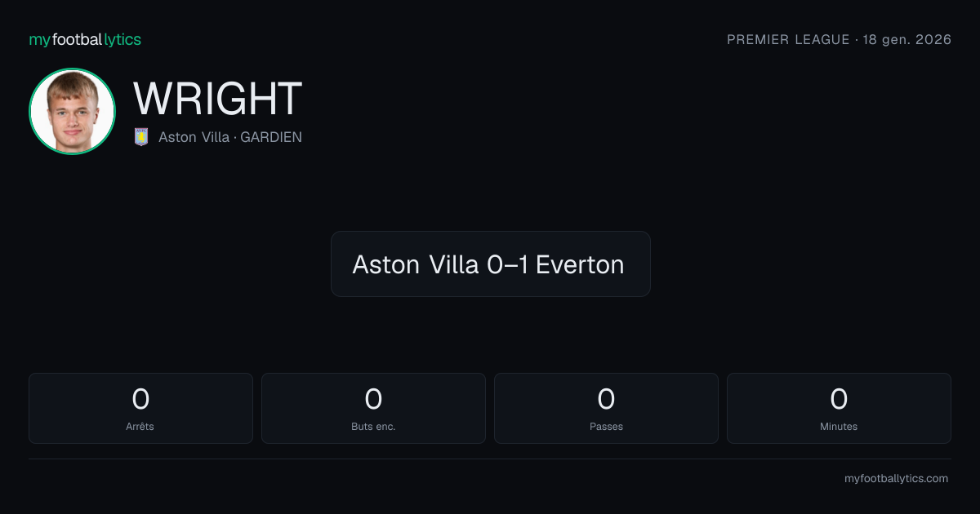Click the 0–1 score text
980x514 pixels.
pos(506,264)
